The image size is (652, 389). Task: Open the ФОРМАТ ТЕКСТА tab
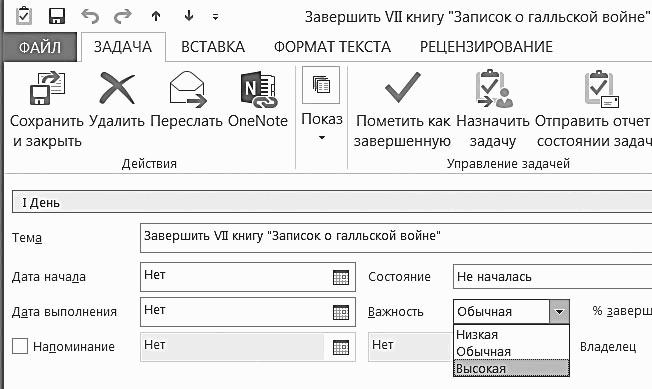point(332,47)
